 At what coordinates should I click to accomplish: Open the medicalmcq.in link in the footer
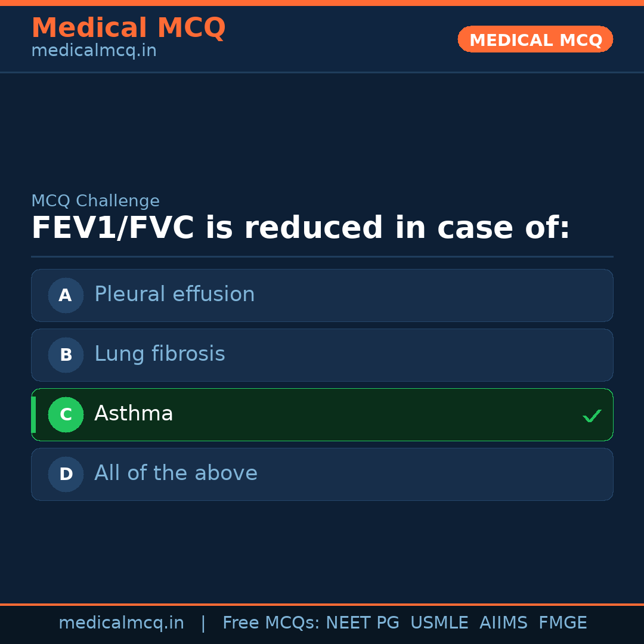pyautogui.click(x=121, y=623)
